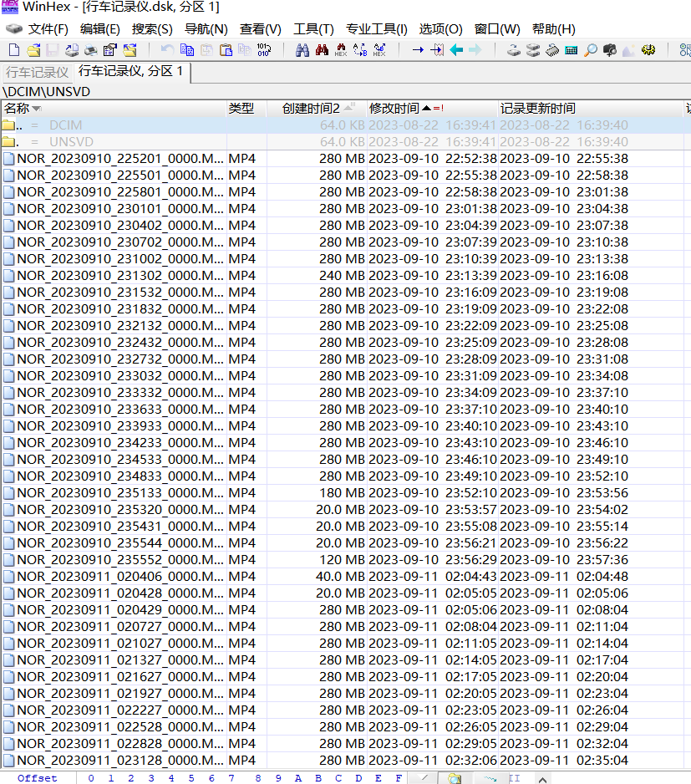Click the blue binoculars Find text icon

tap(302, 50)
